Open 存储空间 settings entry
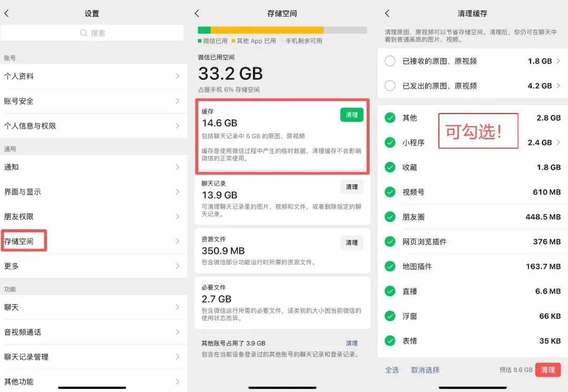 pos(94,241)
